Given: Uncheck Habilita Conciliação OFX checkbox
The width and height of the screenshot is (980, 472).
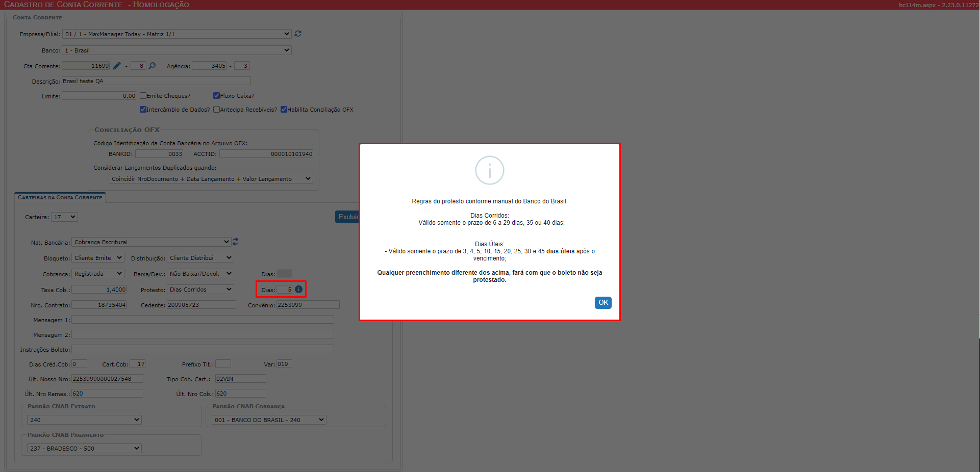Looking at the screenshot, I should [x=284, y=109].
